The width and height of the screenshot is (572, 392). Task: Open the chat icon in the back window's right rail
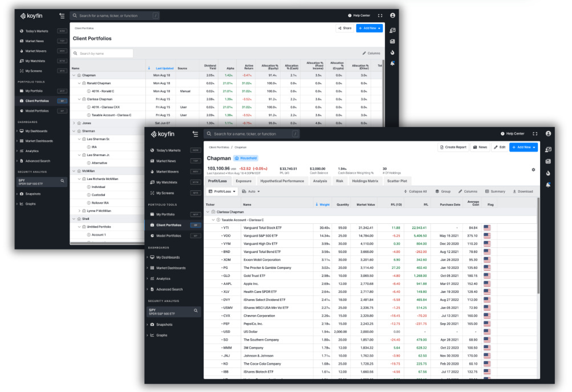pyautogui.click(x=392, y=30)
